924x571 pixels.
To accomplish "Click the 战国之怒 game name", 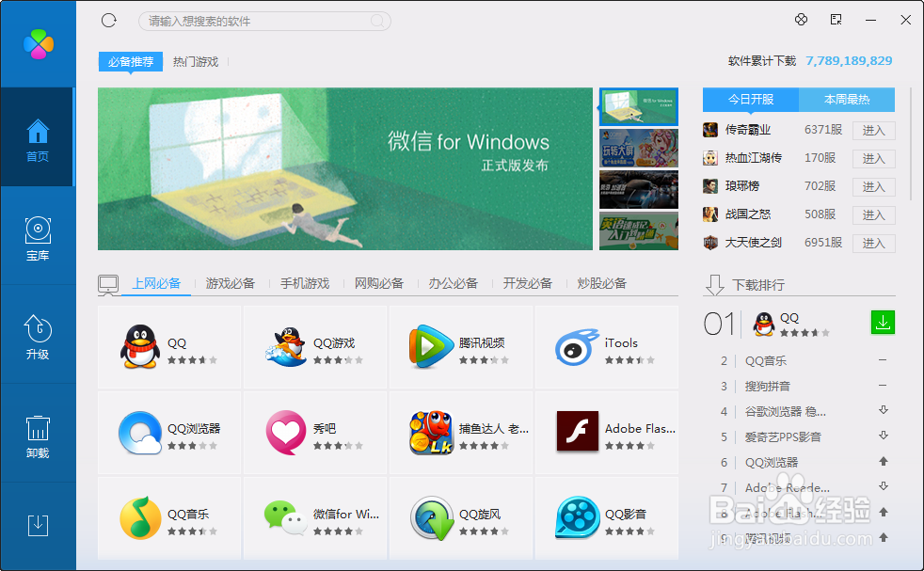I will tap(748, 214).
